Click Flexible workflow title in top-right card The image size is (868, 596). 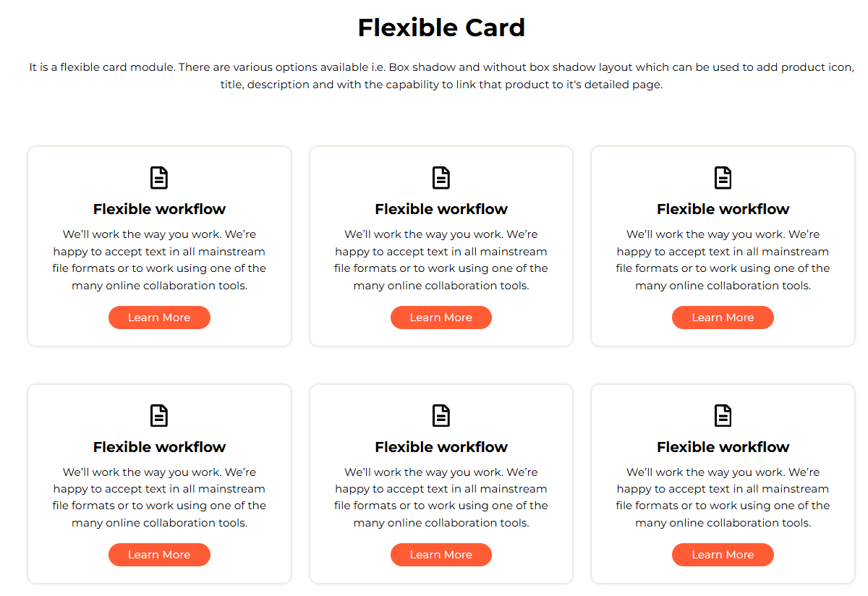tap(723, 209)
